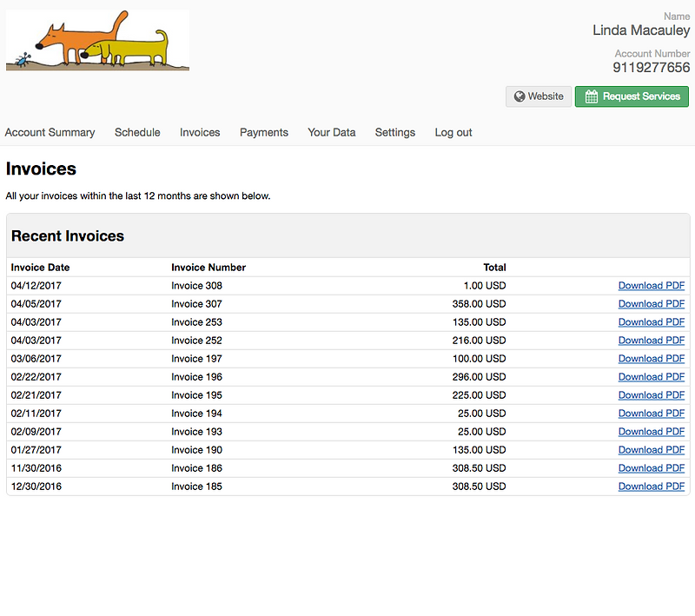695x616 pixels.
Task: Open the Your Data tab
Action: tap(332, 133)
